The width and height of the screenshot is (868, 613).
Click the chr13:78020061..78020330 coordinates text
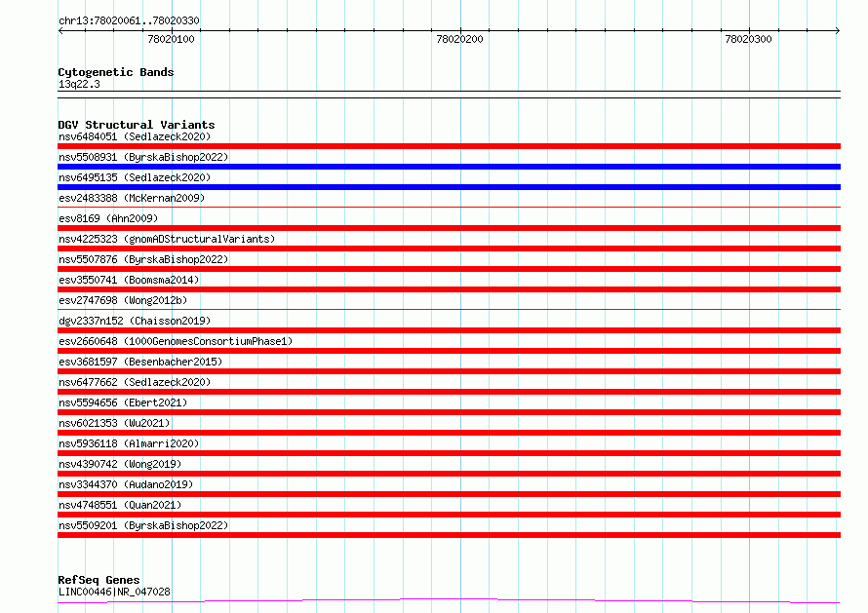tap(129, 20)
